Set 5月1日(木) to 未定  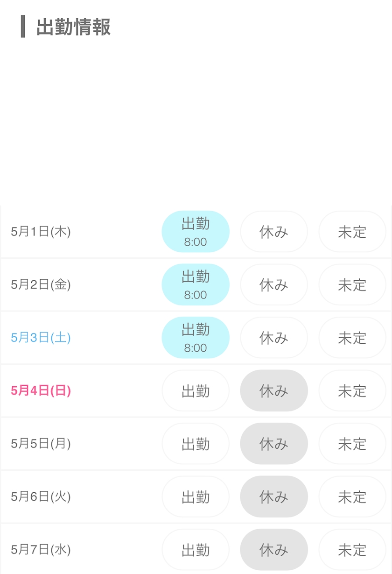coord(352,232)
